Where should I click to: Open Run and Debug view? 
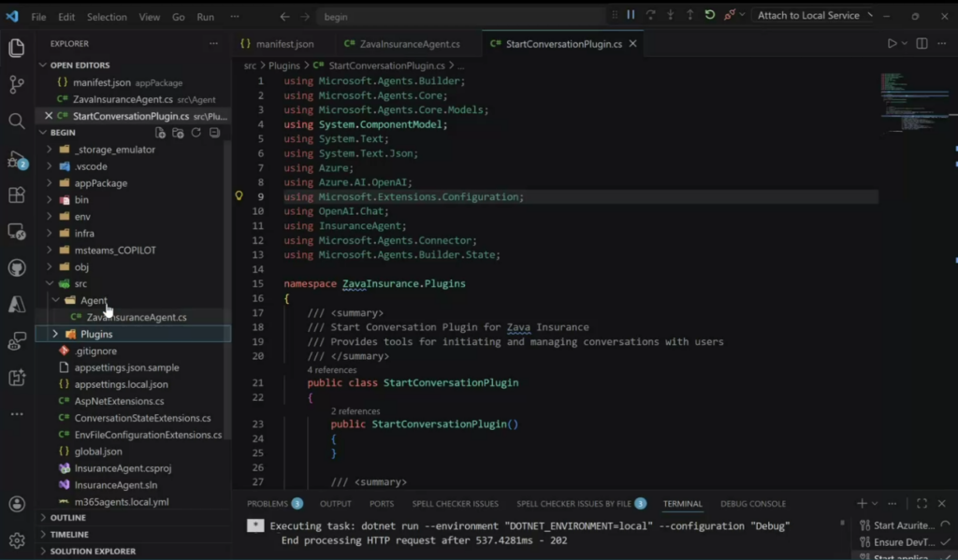pyautogui.click(x=16, y=158)
